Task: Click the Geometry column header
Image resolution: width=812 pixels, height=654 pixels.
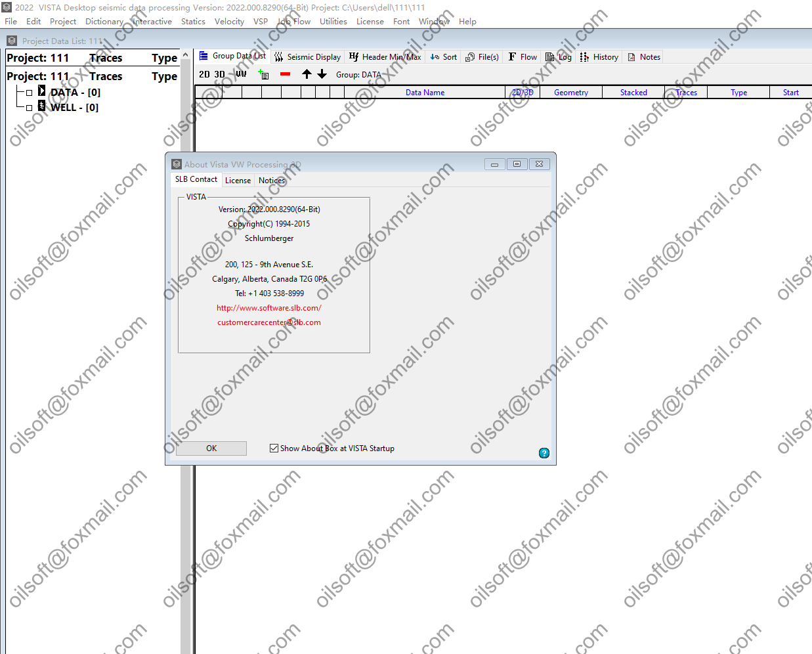Action: coord(571,93)
